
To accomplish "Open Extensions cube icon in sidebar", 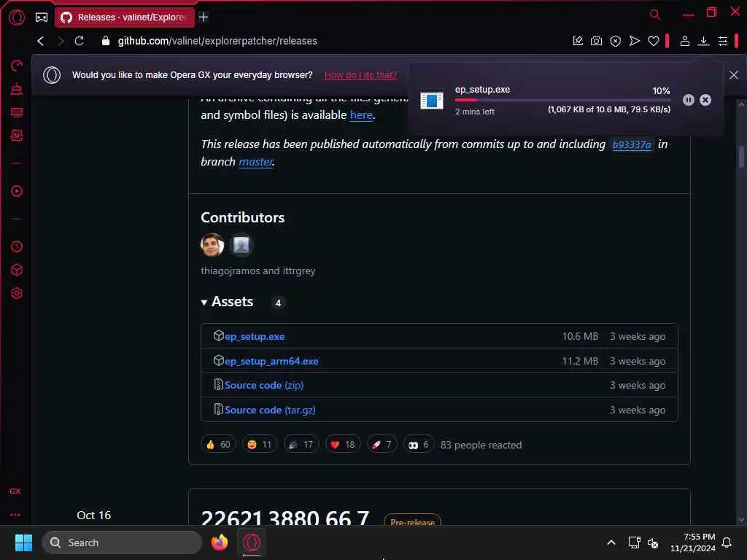I will 17,270.
